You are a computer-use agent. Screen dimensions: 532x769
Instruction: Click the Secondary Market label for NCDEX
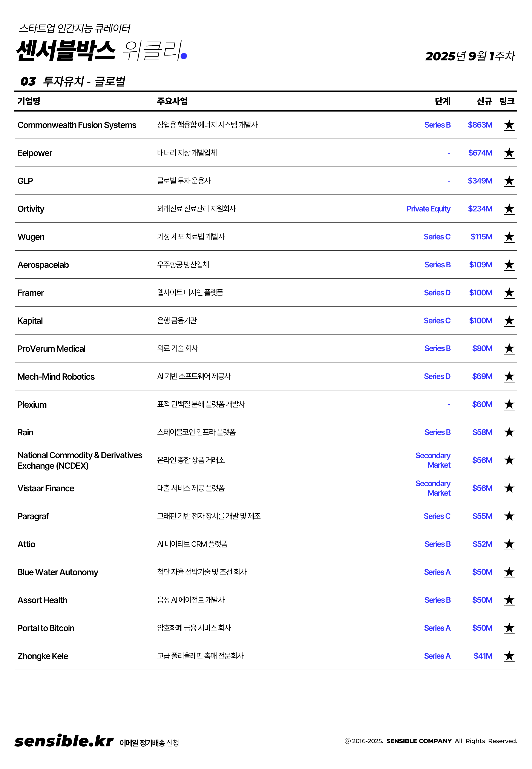point(433,460)
